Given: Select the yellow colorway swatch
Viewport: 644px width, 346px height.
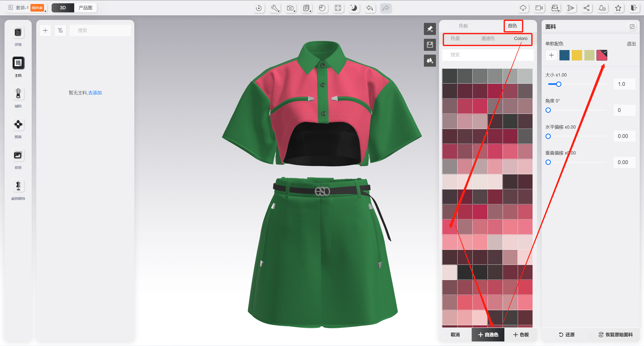Looking at the screenshot, I should click(577, 55).
